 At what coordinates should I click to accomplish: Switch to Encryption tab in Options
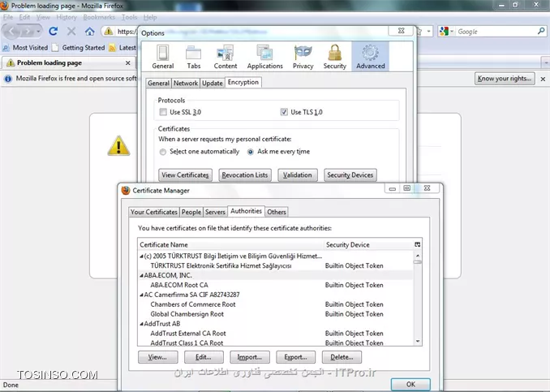(x=243, y=82)
